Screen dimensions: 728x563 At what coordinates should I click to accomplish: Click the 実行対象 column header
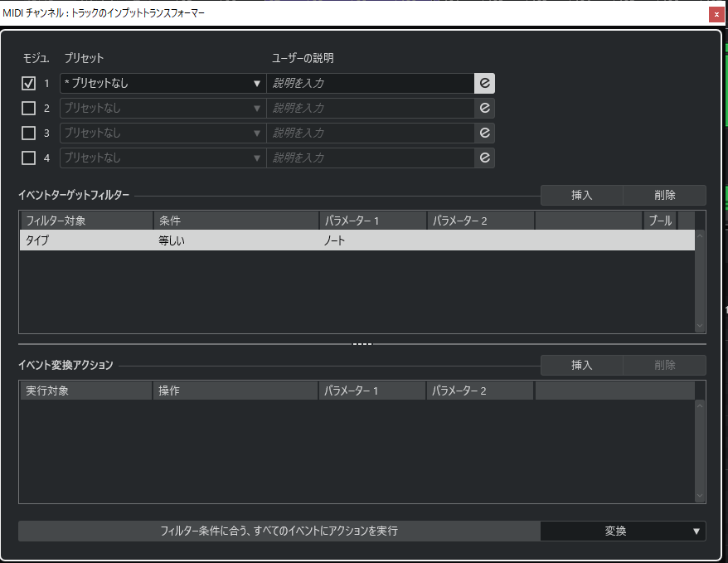pyautogui.click(x=86, y=391)
